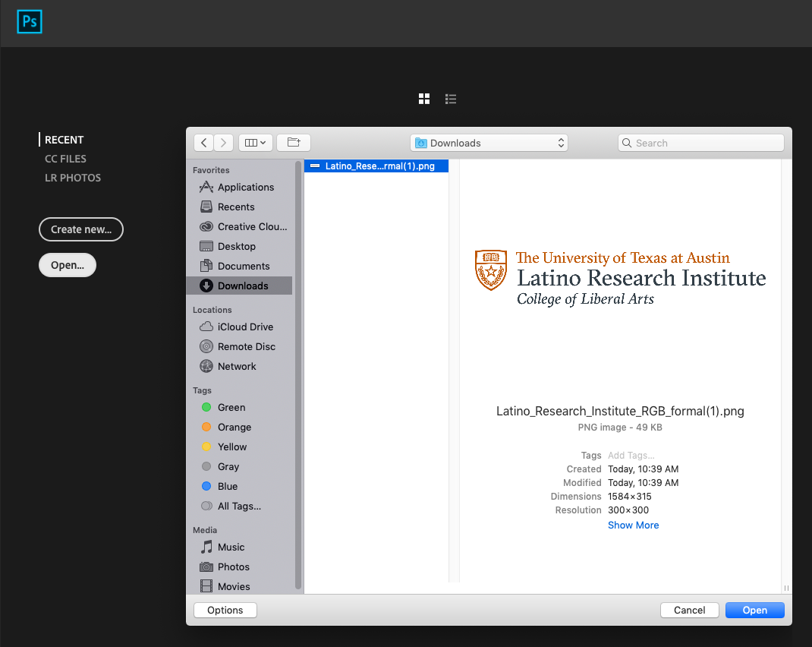Viewport: 812px width, 647px height.
Task: Click the file icon beside Latino_Rese...rmal(1).png
Action: (315, 166)
